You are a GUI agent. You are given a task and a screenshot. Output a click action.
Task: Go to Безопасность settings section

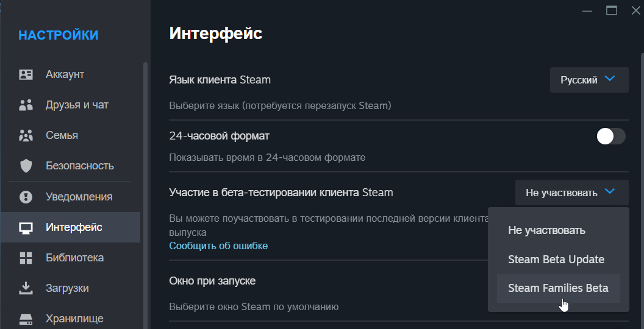tap(79, 166)
